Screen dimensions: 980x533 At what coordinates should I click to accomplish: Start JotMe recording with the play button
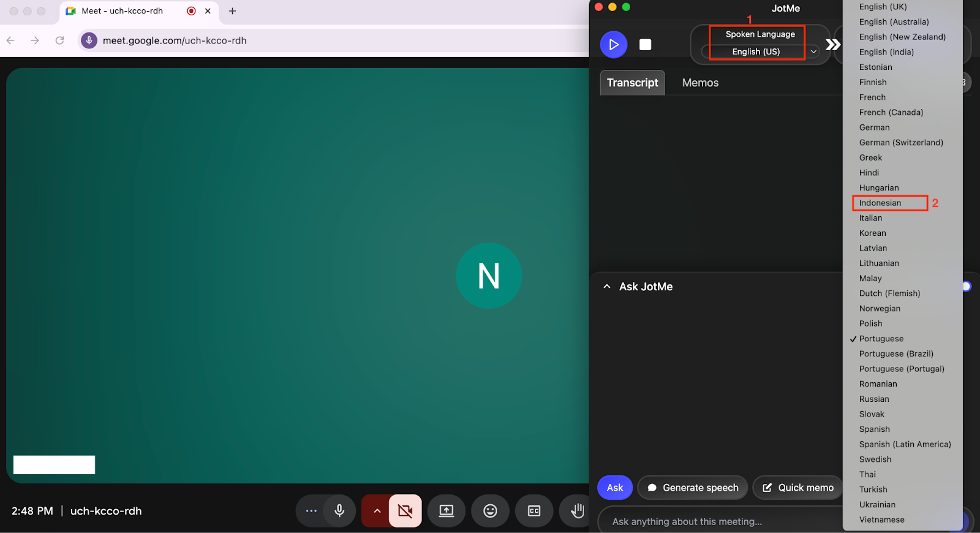614,45
